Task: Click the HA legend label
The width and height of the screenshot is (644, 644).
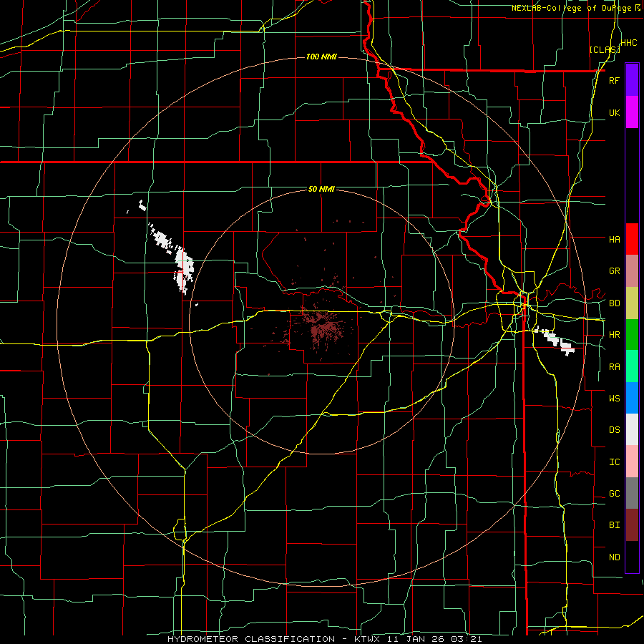Action: (x=614, y=239)
